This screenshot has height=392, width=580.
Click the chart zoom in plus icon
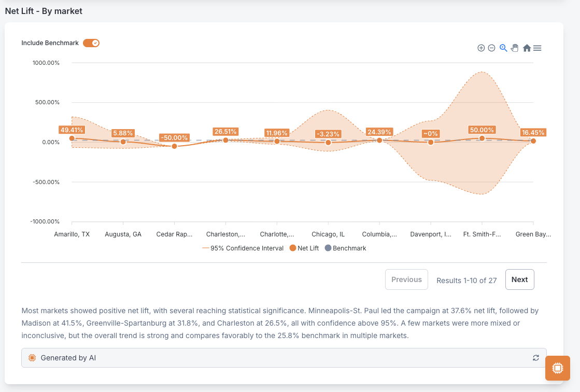[481, 48]
